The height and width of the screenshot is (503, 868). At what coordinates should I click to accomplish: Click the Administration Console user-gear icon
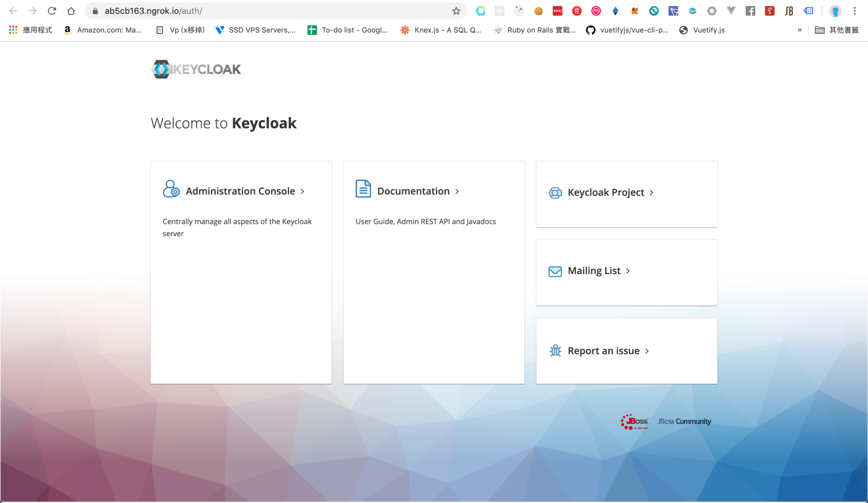(x=171, y=189)
